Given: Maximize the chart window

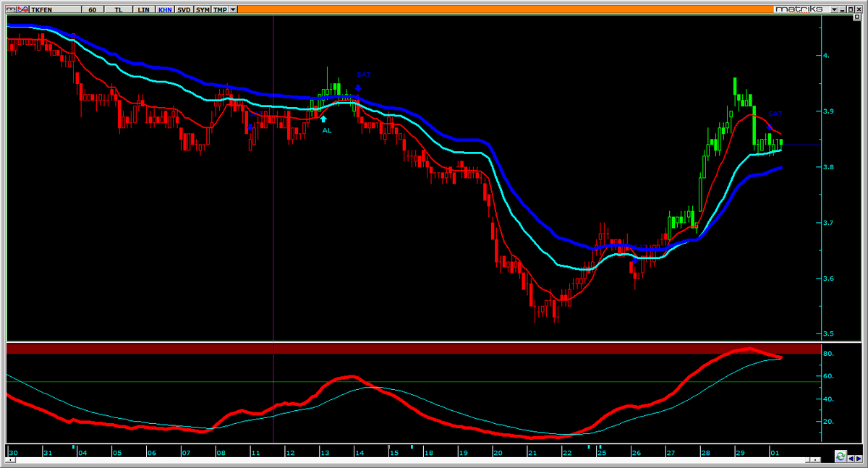Looking at the screenshot, I should pos(851,9).
